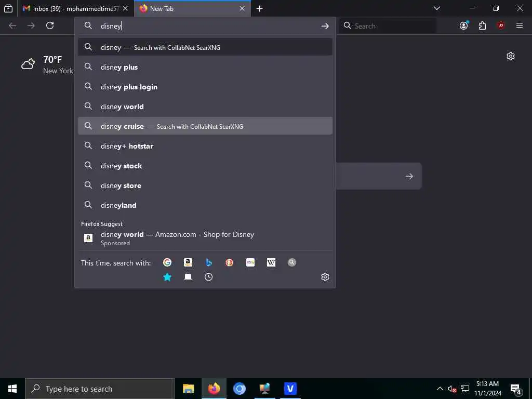Screen dimensions: 532x399
Task: Open the Extensions puzzle icon
Action: (x=482, y=25)
